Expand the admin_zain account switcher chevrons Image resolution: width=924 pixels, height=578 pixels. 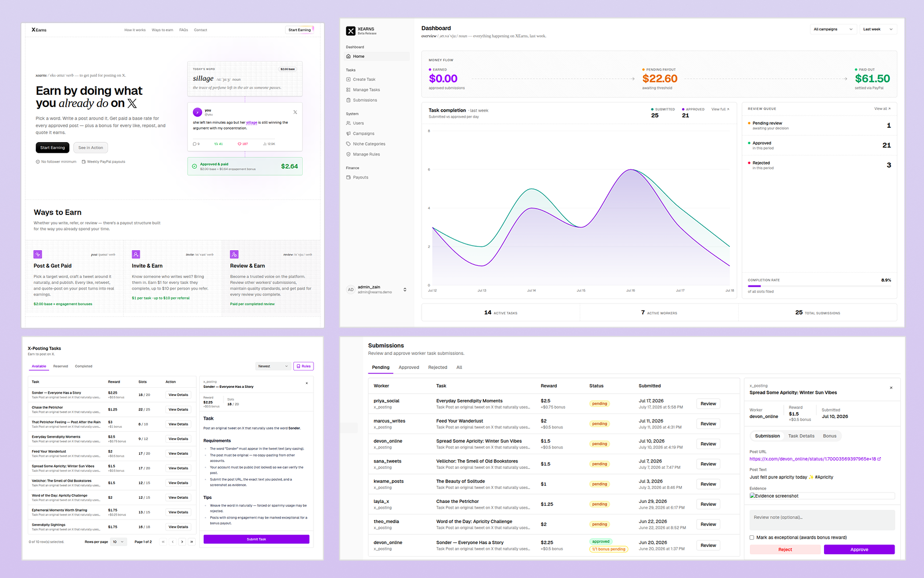coord(405,290)
